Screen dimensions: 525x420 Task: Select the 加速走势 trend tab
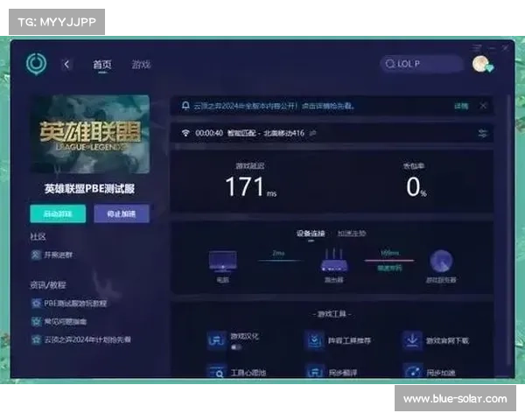coord(351,234)
